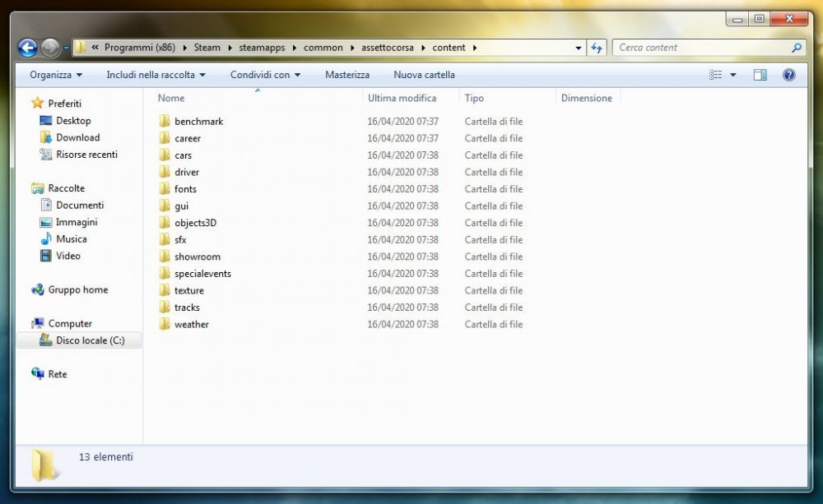Open Download in the navigation pane

pyautogui.click(x=70, y=137)
